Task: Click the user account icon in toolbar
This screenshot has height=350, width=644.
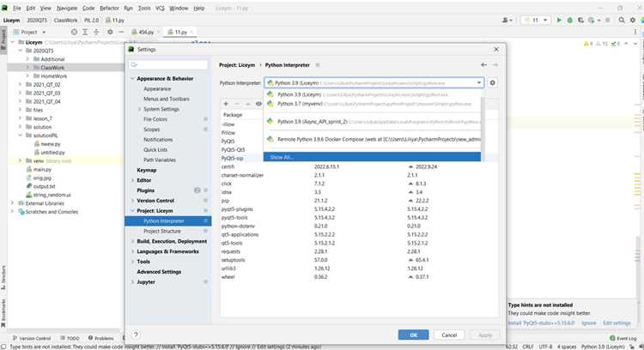Action: point(507,20)
